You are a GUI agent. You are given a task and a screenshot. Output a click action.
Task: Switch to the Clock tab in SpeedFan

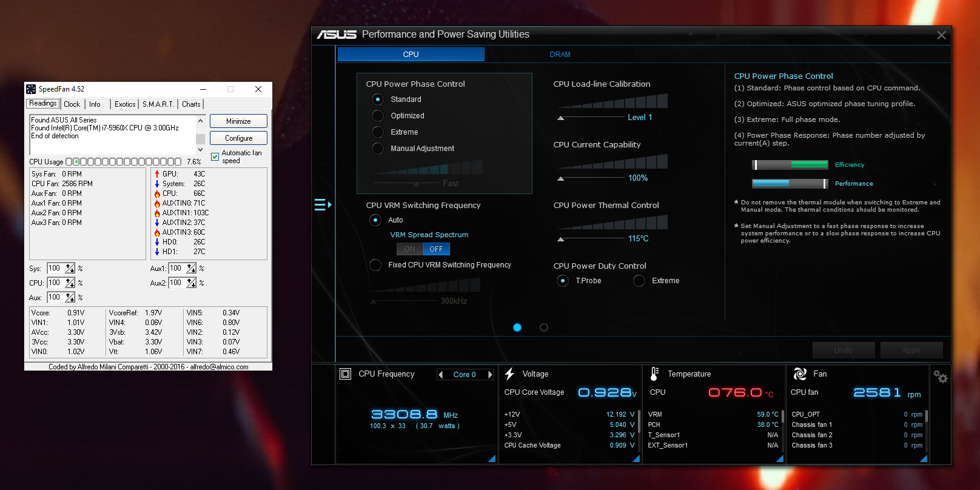(72, 104)
